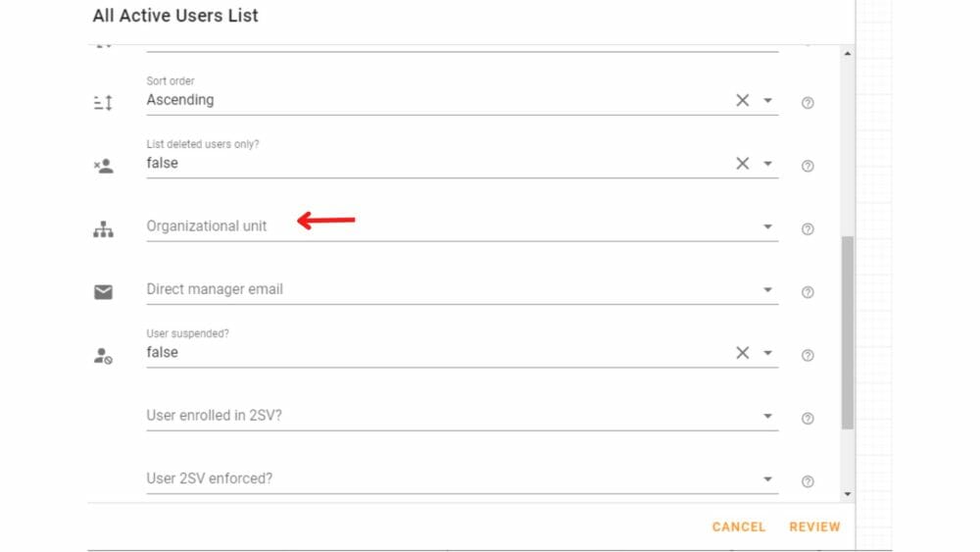Click the help icon next to Organizational unit
The width and height of the screenshot is (980, 552).
click(x=808, y=228)
